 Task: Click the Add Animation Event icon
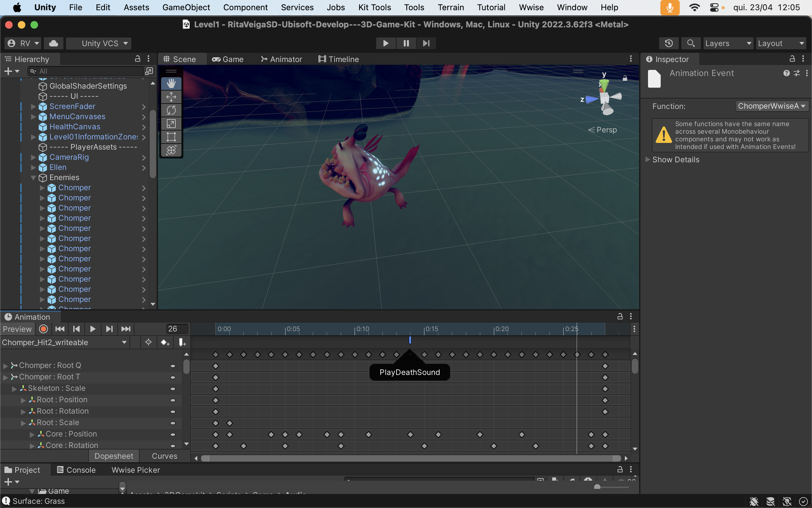pos(182,342)
